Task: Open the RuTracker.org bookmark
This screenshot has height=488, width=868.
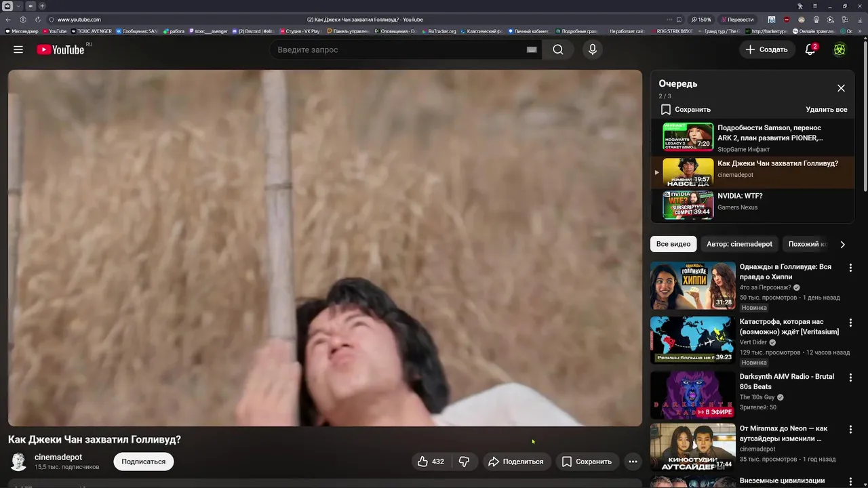Action: (439, 31)
